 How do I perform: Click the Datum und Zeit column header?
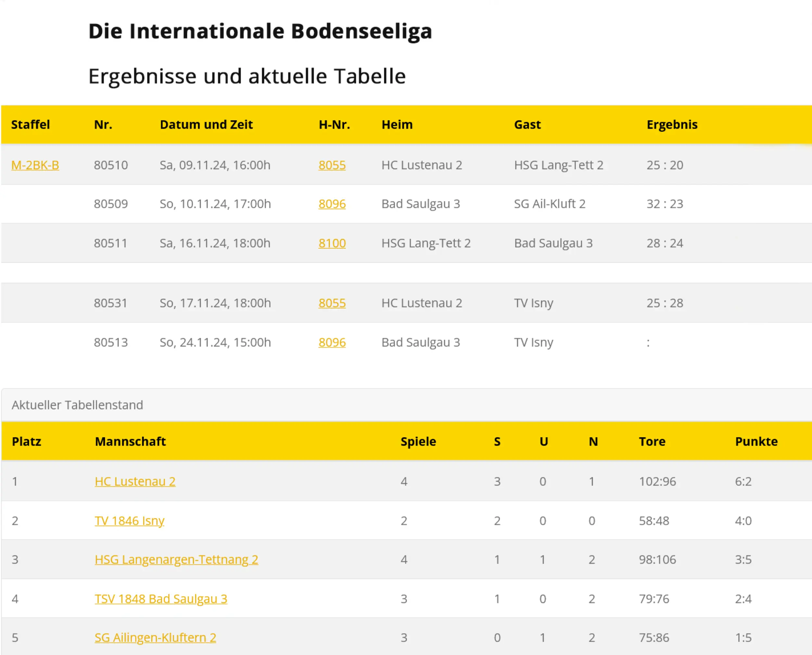[x=206, y=124]
